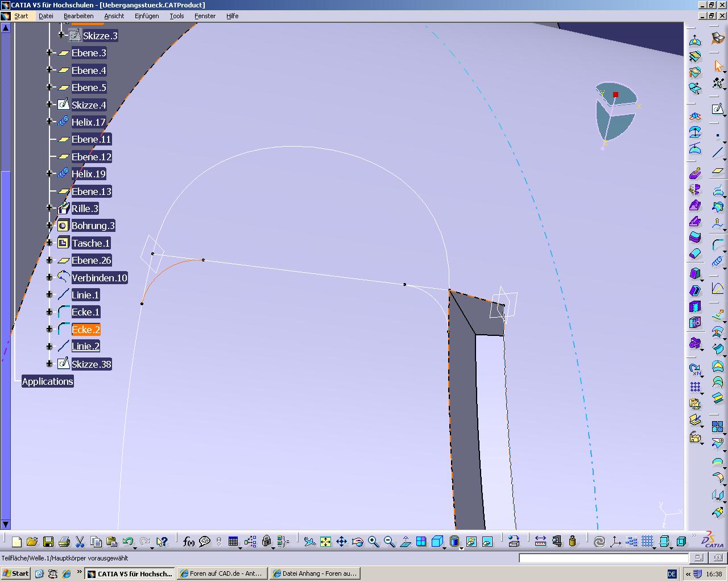Select Ecke.2 in the specification tree
This screenshot has width=728, height=582.
tap(86, 330)
